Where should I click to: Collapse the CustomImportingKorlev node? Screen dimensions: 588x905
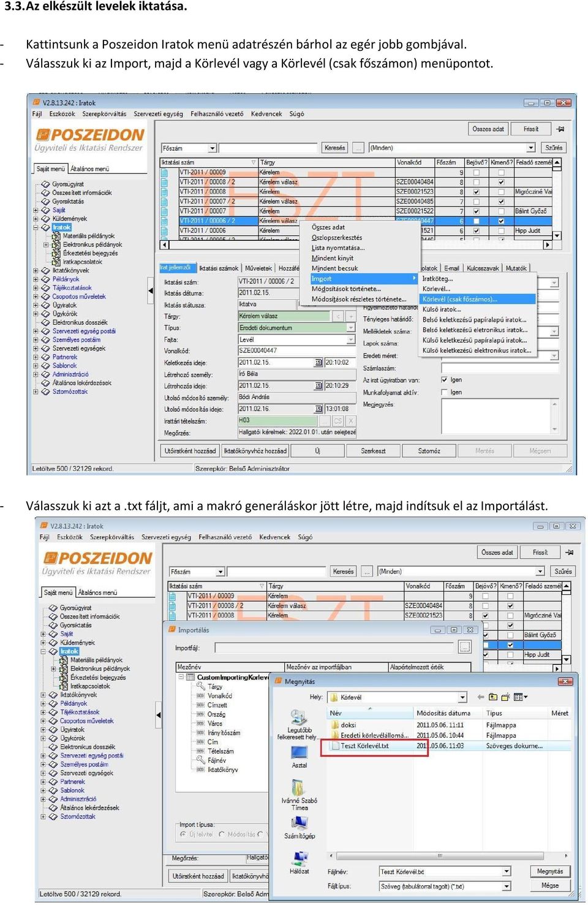[x=181, y=677]
